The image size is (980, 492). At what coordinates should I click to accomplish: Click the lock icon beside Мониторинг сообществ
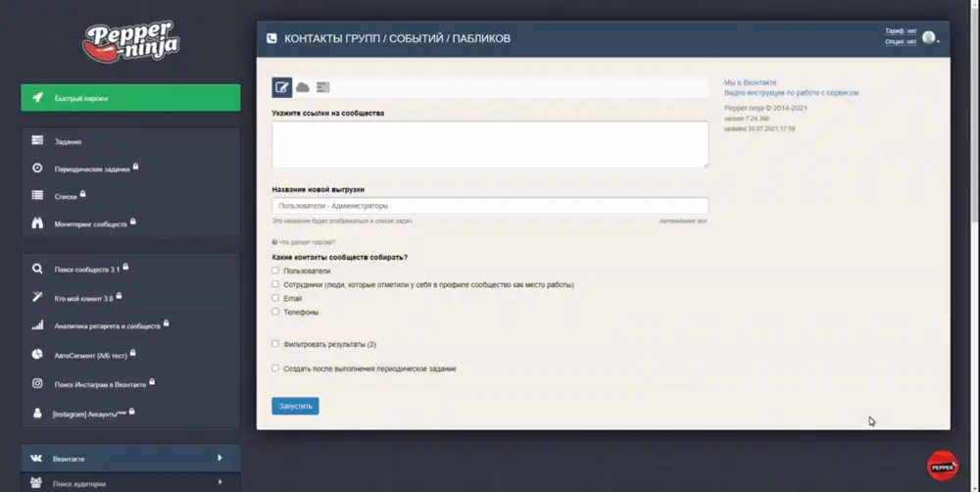pos(133,221)
